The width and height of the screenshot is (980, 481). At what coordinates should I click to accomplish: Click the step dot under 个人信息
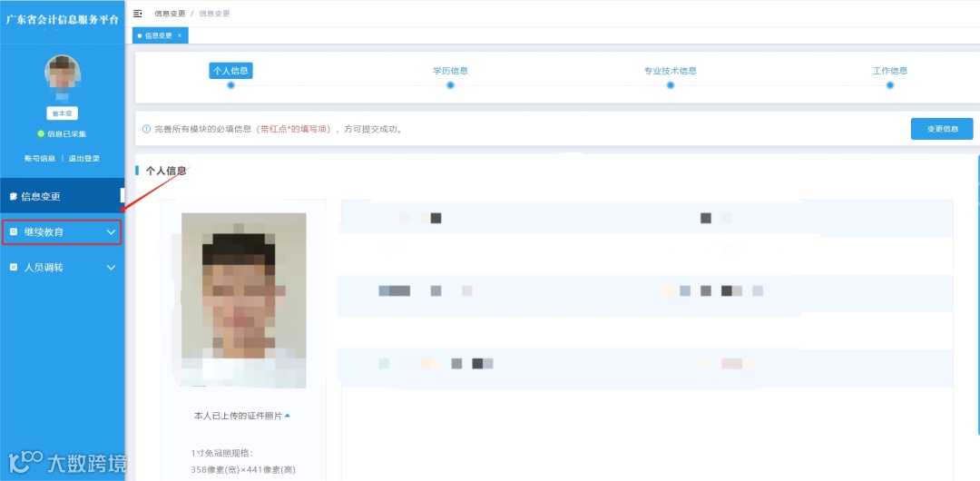tap(230, 85)
